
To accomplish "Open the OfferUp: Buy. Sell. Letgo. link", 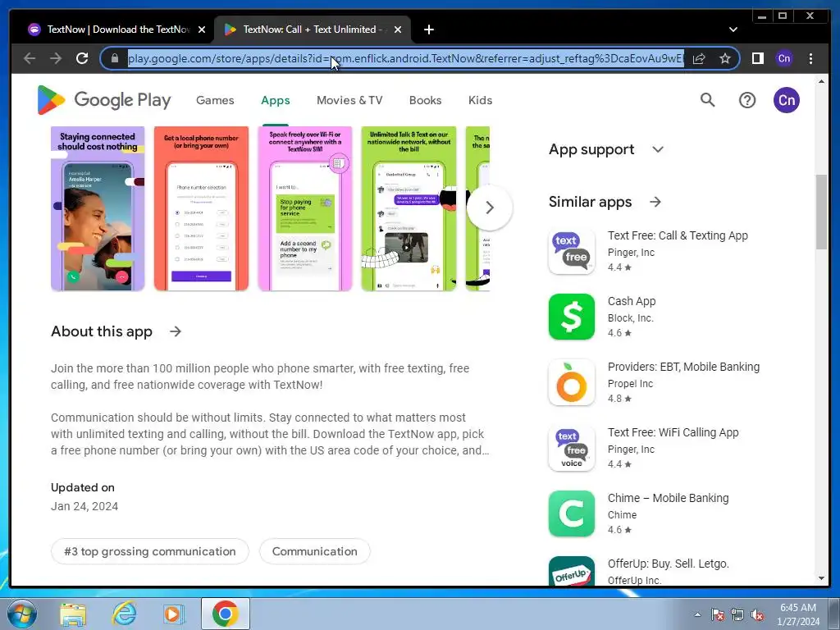I will pyautogui.click(x=668, y=564).
